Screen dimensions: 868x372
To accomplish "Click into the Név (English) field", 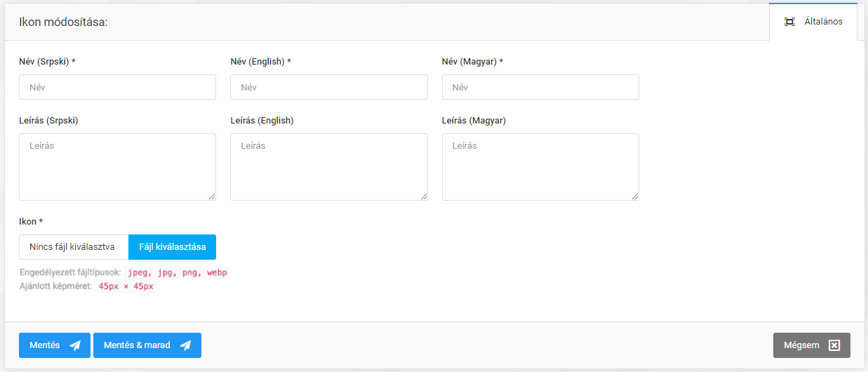I will tap(328, 87).
